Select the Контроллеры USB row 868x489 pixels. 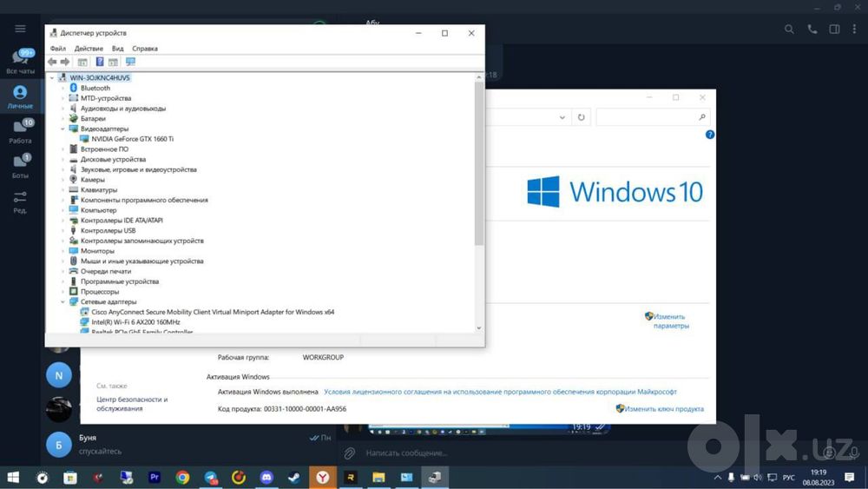(x=108, y=230)
